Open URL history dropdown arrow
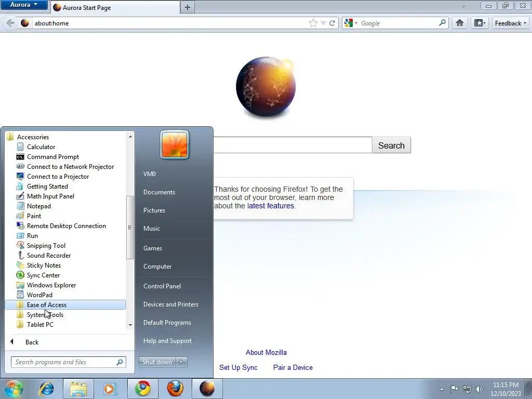 click(x=323, y=23)
